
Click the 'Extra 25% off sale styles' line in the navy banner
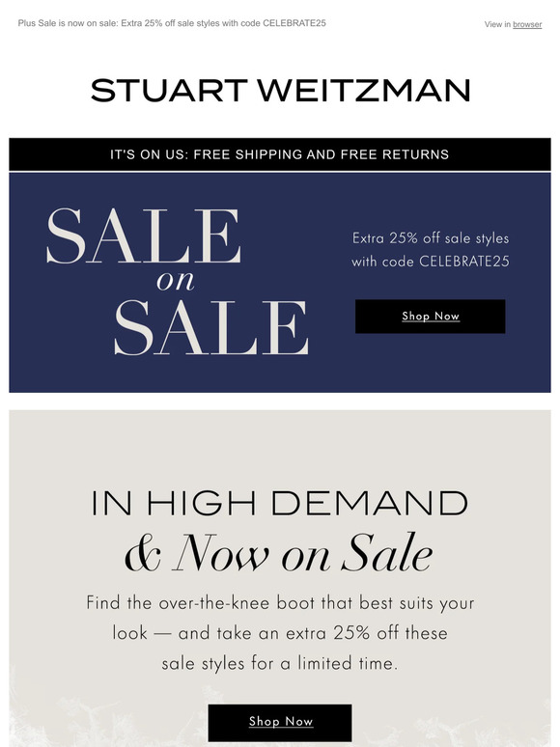pos(431,238)
